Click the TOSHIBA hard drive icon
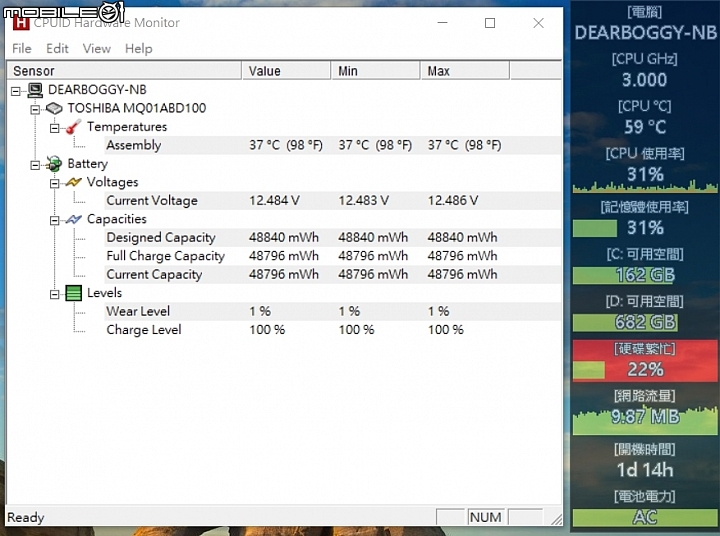 (54, 108)
